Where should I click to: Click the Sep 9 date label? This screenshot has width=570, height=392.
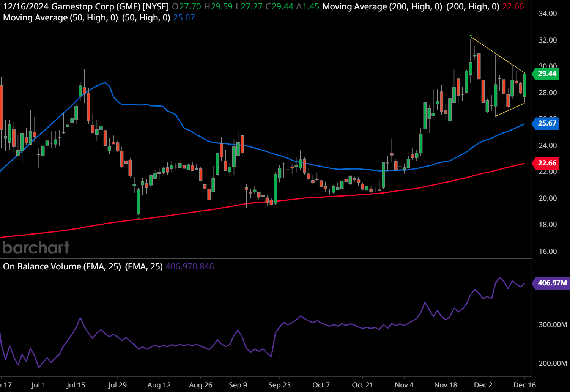pyautogui.click(x=238, y=385)
